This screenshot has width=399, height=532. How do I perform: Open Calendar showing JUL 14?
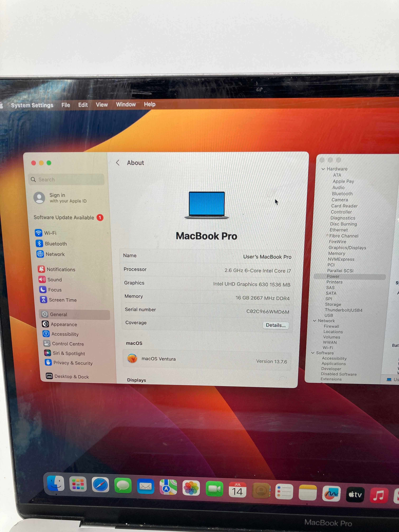237,490
